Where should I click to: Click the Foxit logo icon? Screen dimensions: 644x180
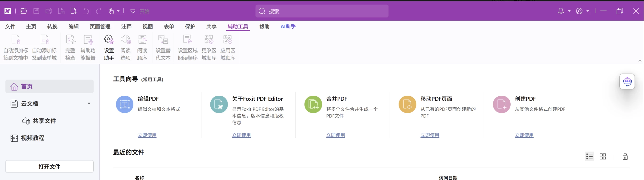pyautogui.click(x=8, y=11)
